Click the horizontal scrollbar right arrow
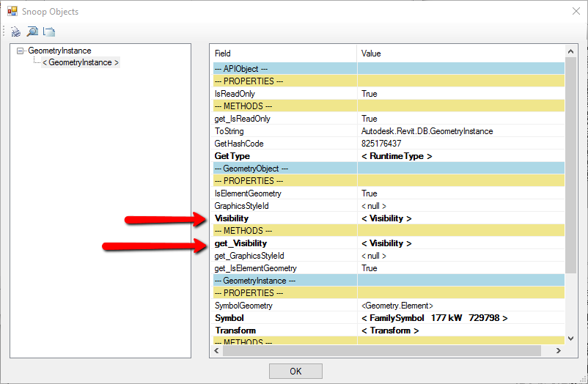The height and width of the screenshot is (384, 588). 559,351
